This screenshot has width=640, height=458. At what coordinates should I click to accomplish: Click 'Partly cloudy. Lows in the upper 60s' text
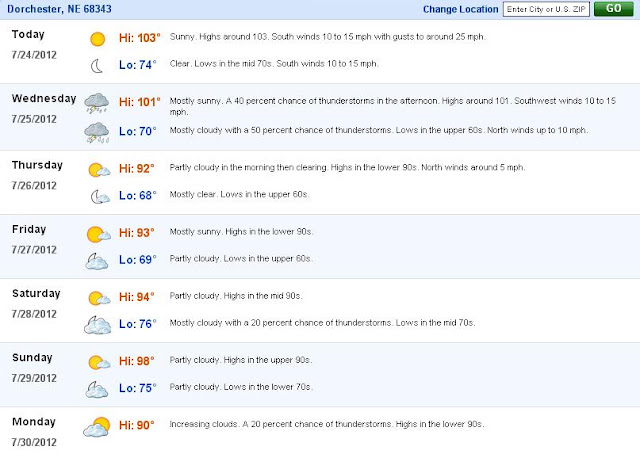click(x=241, y=258)
